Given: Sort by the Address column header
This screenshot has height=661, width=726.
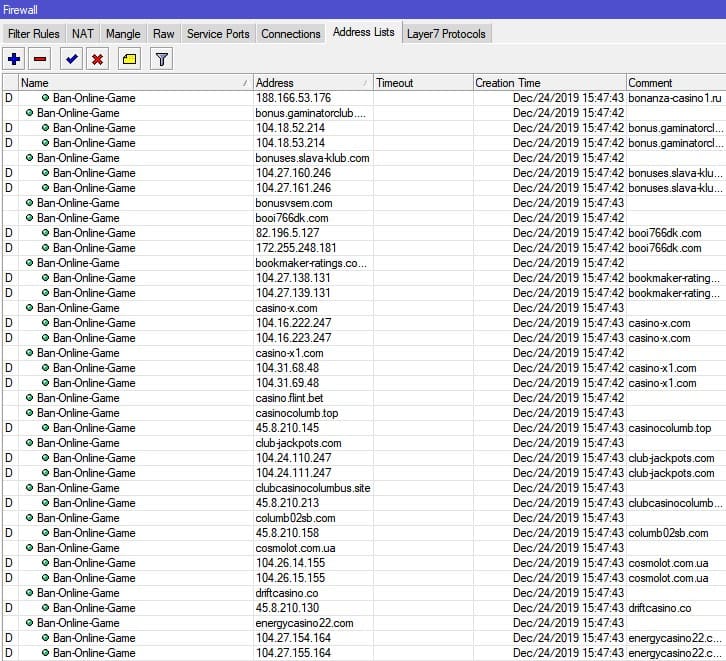Looking at the screenshot, I should point(313,83).
